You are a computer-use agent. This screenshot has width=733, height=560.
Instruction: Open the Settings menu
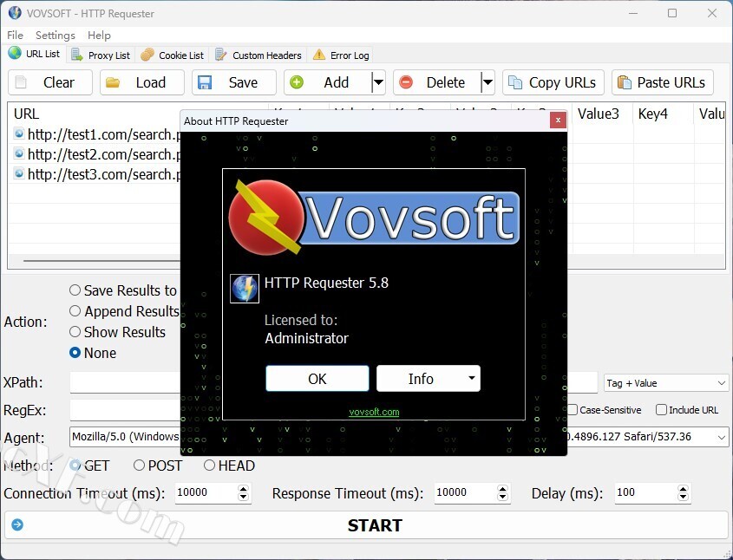click(x=56, y=35)
